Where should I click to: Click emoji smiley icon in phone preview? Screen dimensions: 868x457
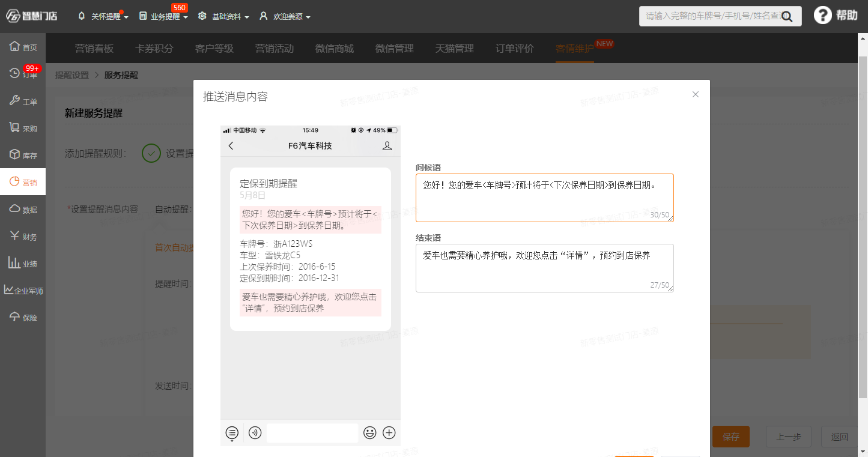370,432
